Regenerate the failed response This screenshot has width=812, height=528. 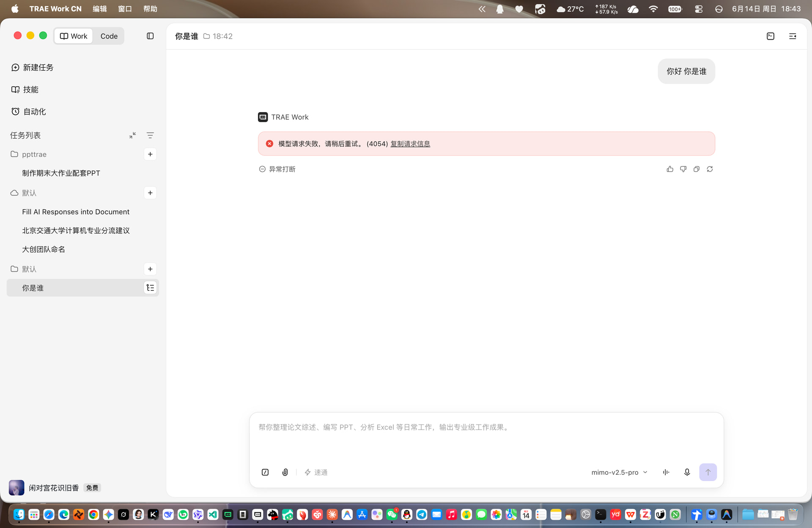click(x=710, y=169)
